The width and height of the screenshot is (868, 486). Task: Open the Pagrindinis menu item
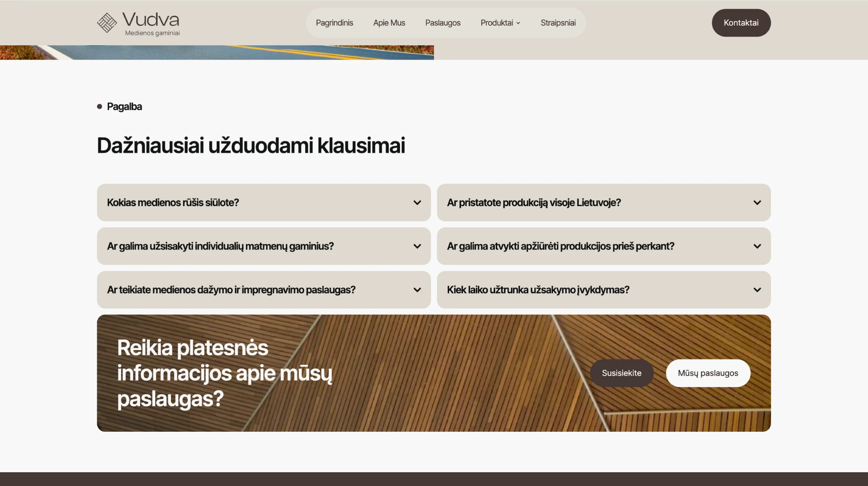click(334, 23)
